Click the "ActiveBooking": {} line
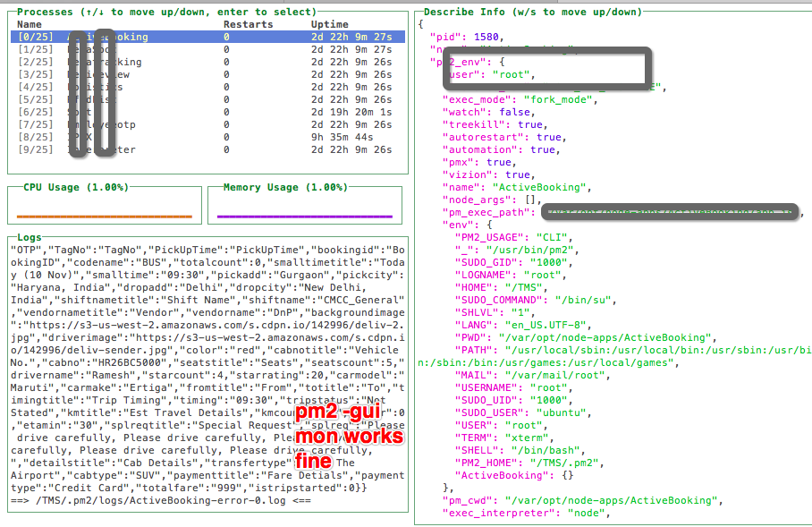Image resolution: width=812 pixels, height=527 pixels. pos(513,475)
